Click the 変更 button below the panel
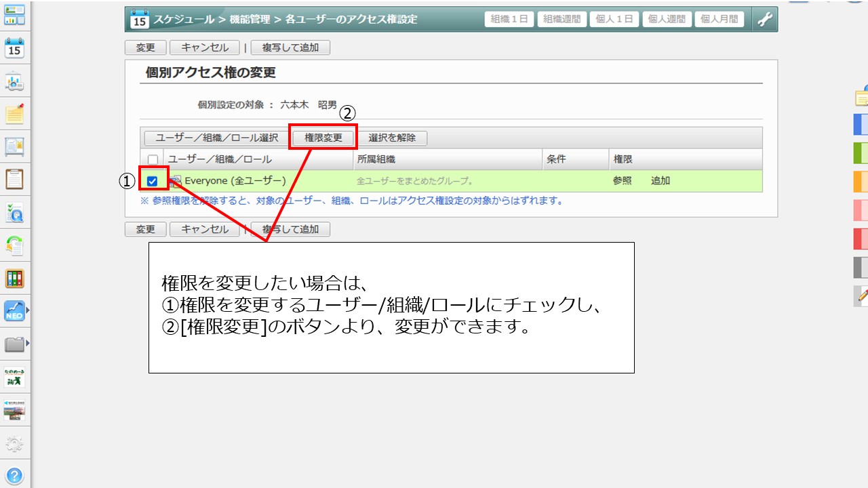This screenshot has height=488, width=868. [x=146, y=229]
